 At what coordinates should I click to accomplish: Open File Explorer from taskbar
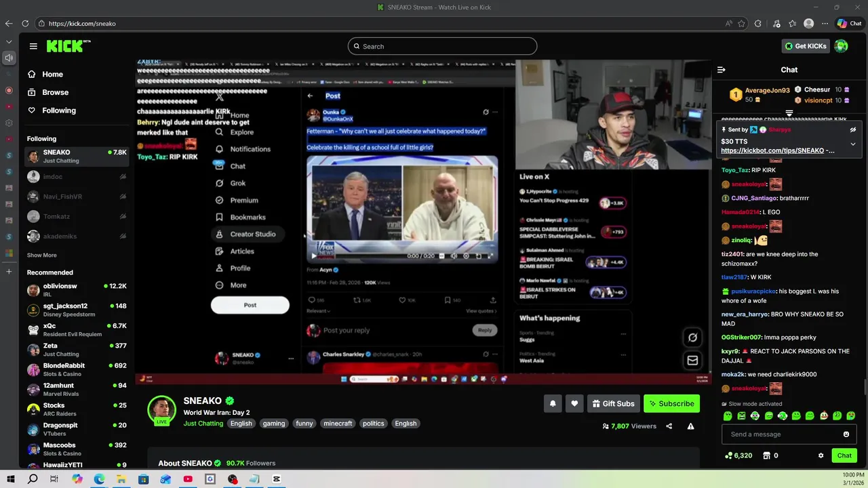pos(121,479)
